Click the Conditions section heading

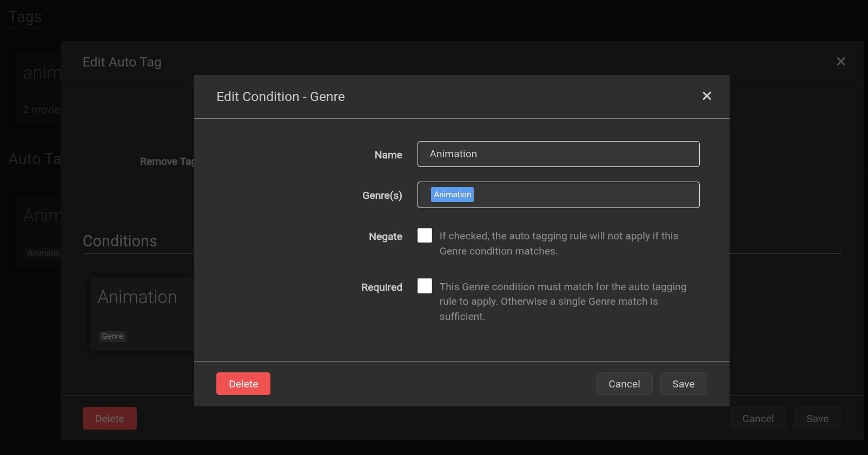[x=120, y=241]
